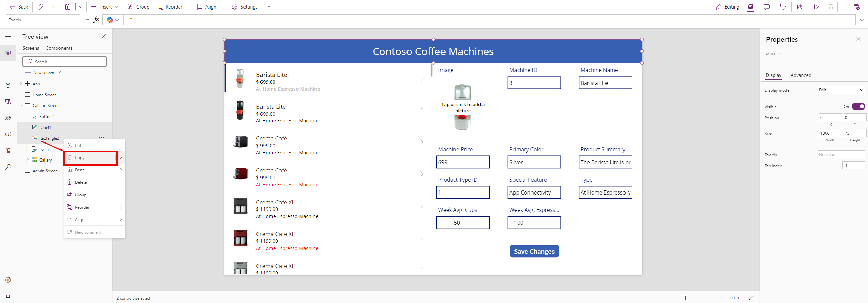Screen dimensions: 868x303
Task: Click the Undo arrow icon
Action: [41, 7]
